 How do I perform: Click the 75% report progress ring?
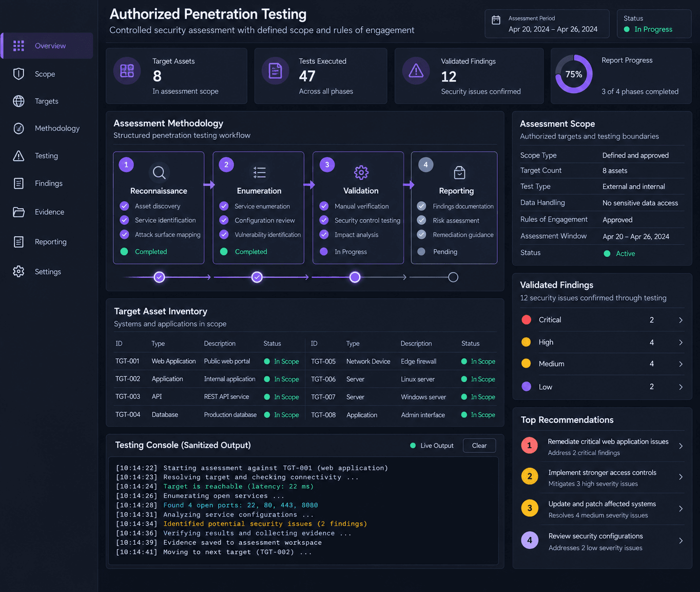tap(574, 74)
